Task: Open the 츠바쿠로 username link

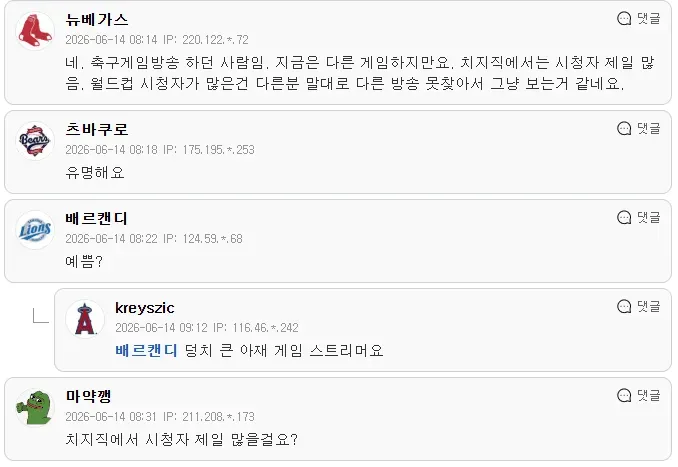Action: (x=97, y=129)
